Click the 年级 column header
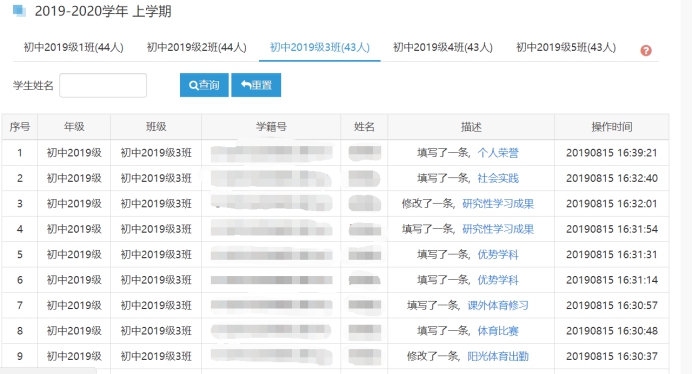The image size is (693, 374). (74, 127)
